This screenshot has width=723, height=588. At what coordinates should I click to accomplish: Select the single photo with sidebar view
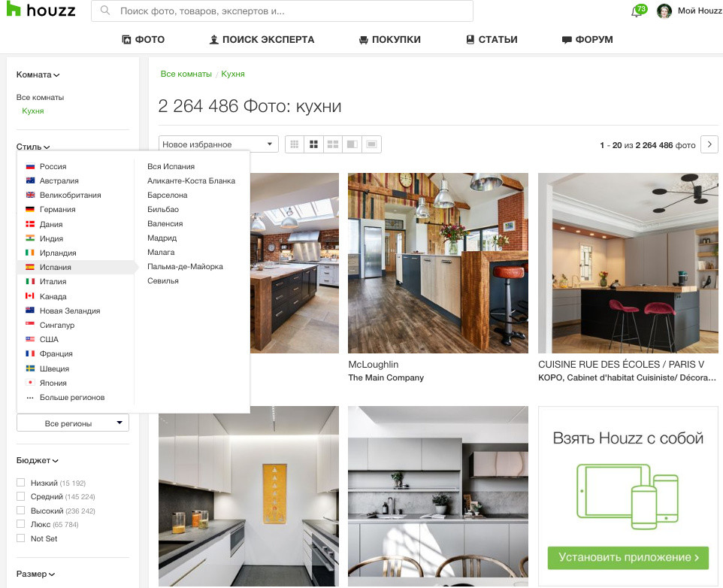[x=352, y=144]
